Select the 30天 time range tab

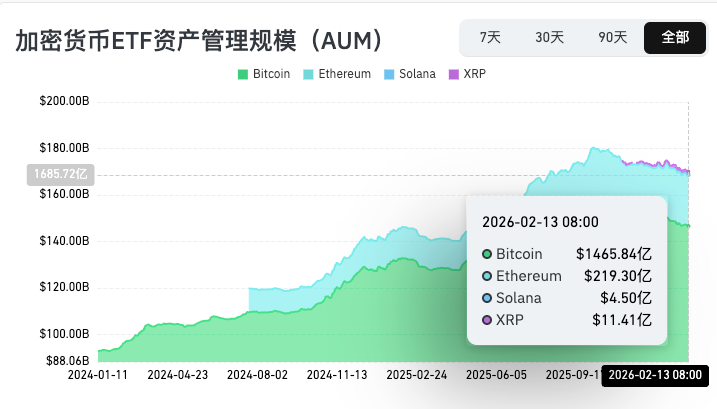click(549, 38)
